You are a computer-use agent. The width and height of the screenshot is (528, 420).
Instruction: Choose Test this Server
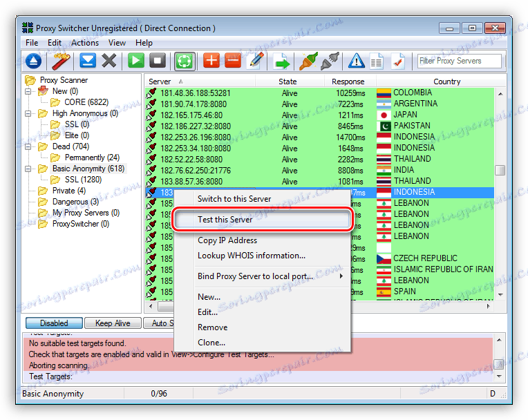[x=263, y=220]
